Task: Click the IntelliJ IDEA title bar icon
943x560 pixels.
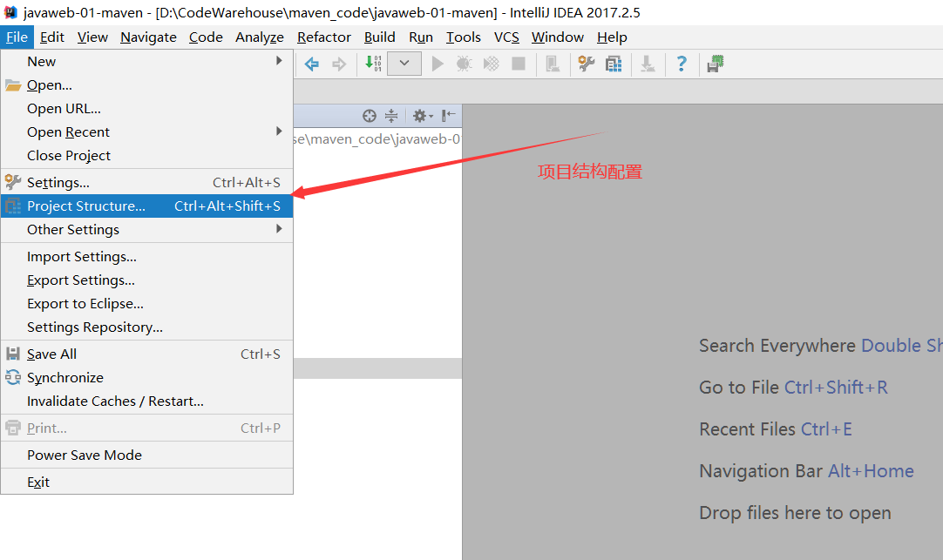Action: [x=10, y=12]
